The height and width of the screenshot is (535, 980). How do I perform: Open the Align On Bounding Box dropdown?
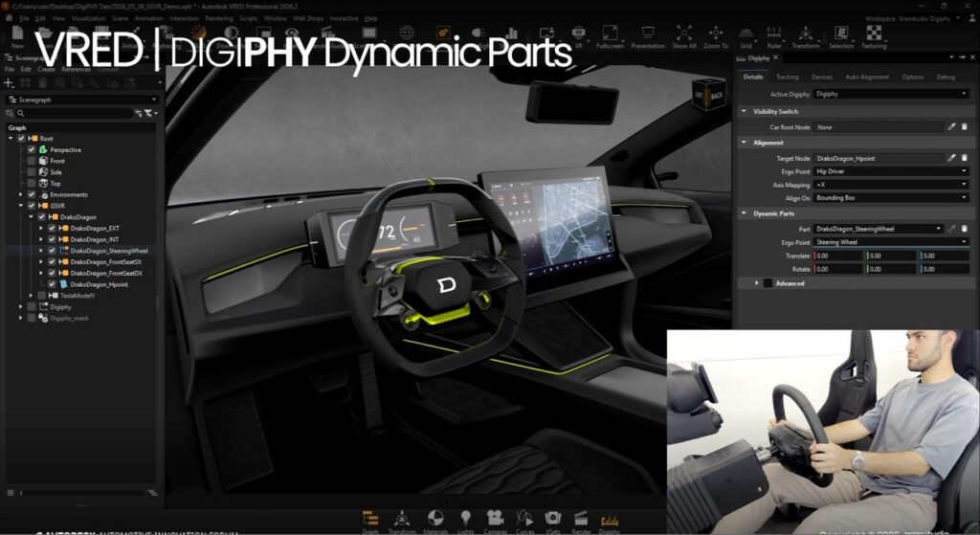point(891,197)
